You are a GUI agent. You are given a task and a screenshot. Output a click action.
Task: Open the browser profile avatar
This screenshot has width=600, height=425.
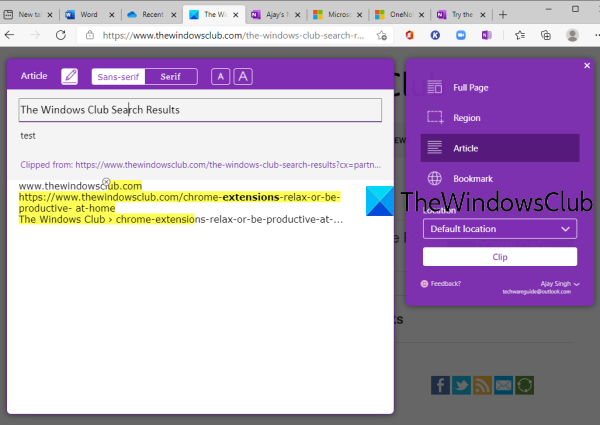[x=572, y=35]
